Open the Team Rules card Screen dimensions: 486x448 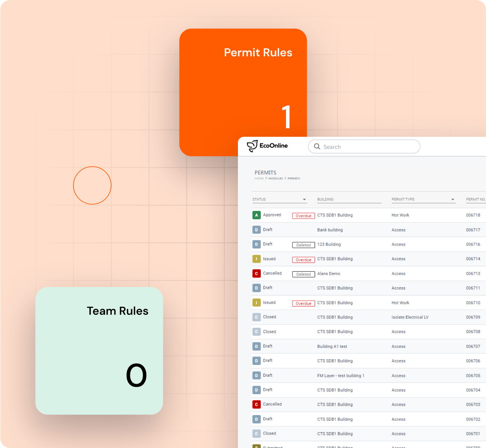[x=99, y=351]
